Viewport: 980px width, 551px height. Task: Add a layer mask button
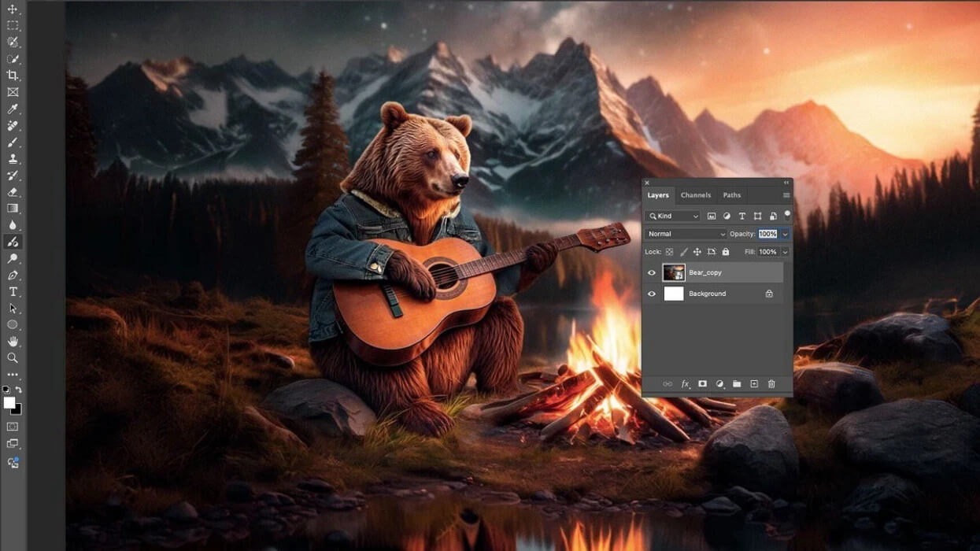(702, 384)
